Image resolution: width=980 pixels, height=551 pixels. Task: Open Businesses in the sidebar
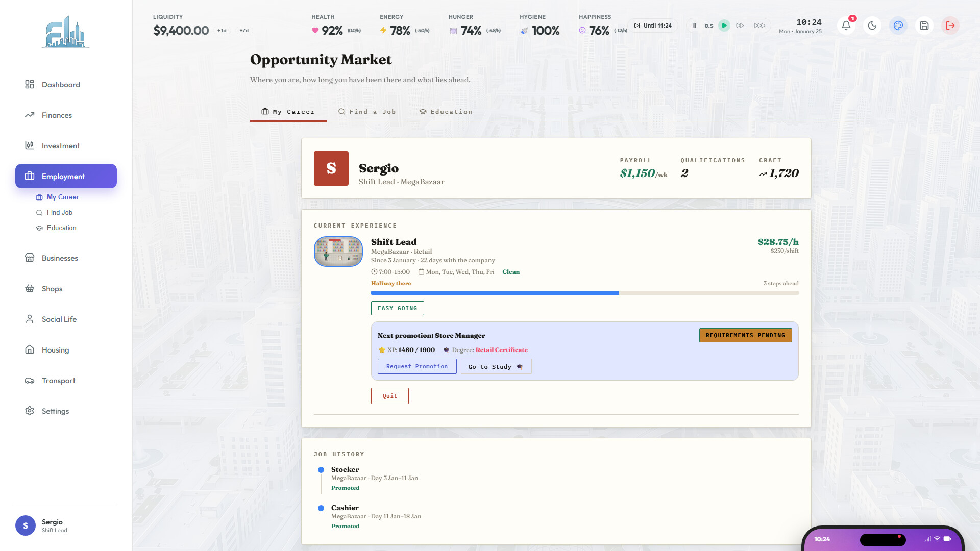pyautogui.click(x=66, y=258)
